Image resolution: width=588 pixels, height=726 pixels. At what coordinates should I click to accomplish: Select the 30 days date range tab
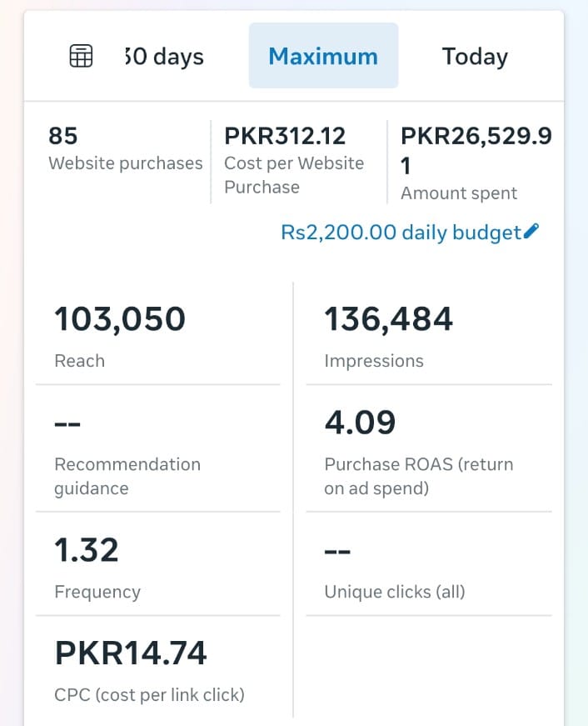(164, 57)
